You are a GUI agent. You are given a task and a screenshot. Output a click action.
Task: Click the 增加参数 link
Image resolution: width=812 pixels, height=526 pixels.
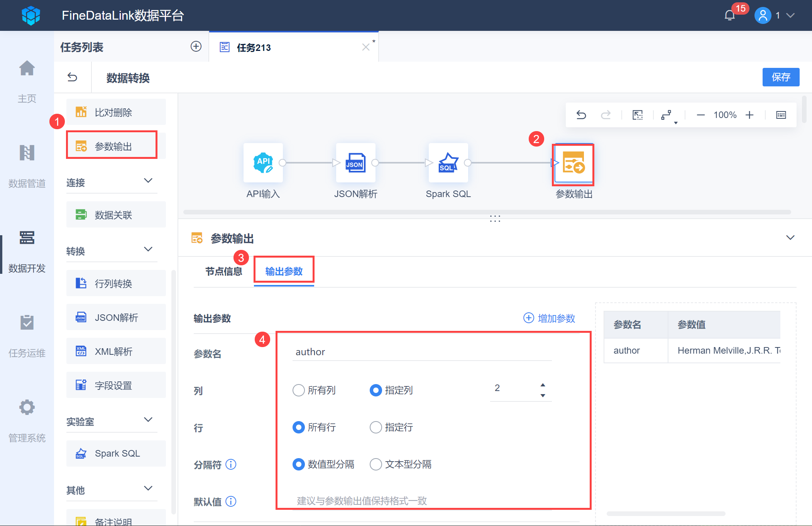[x=549, y=318]
